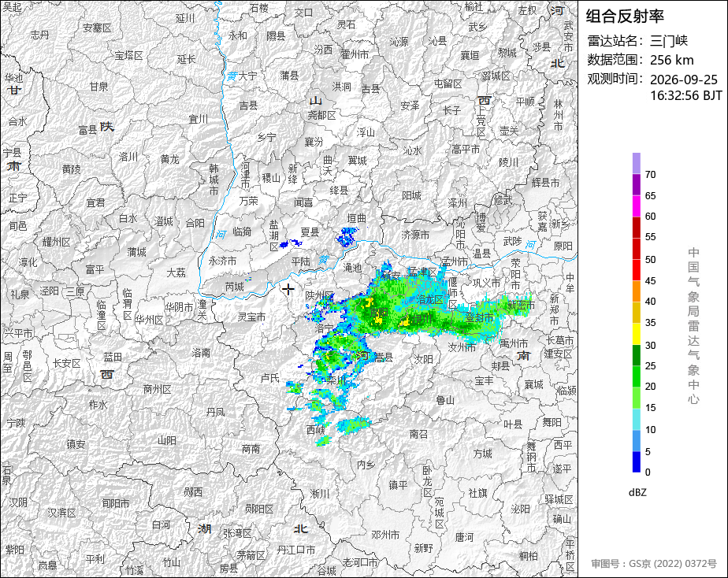The image size is (728, 578).
Task: Click the 宝塔区 map label
Action: tap(128, 55)
